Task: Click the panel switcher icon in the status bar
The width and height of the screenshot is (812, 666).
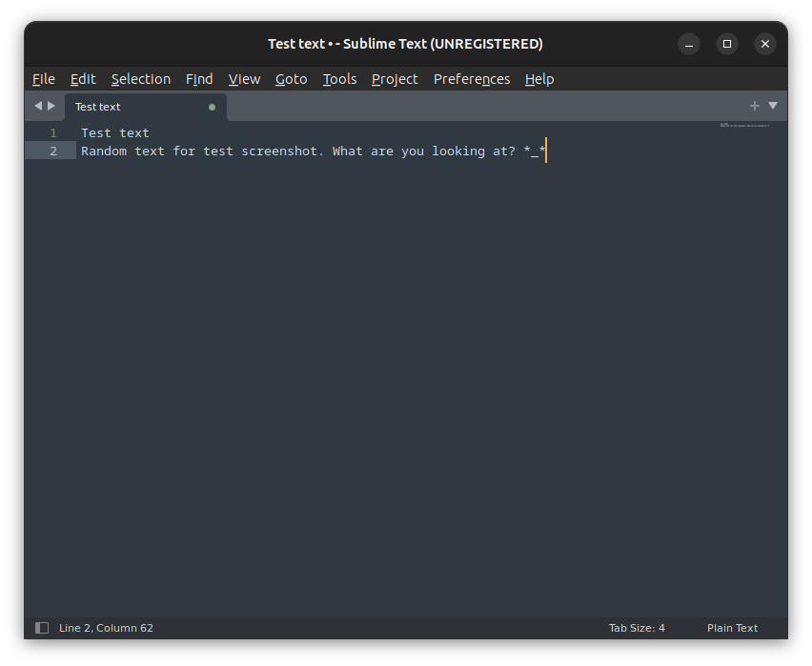Action: tap(40, 627)
